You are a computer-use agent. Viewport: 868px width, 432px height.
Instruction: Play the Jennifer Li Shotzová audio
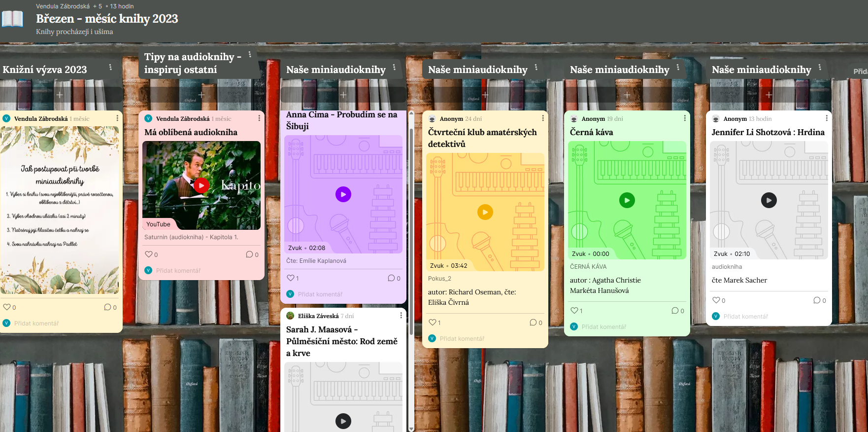pos(768,200)
